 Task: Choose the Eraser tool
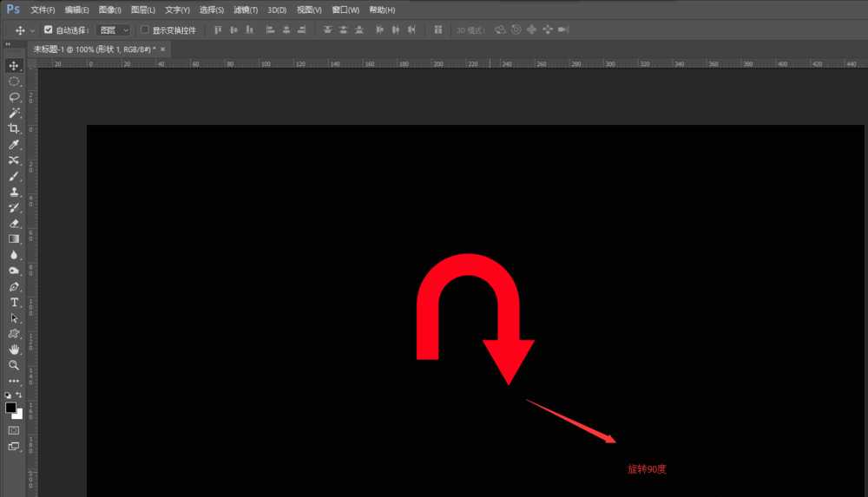[14, 223]
